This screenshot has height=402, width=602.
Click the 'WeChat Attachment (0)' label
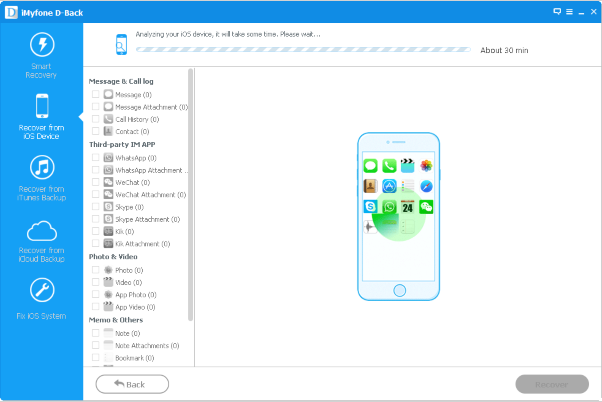point(150,195)
